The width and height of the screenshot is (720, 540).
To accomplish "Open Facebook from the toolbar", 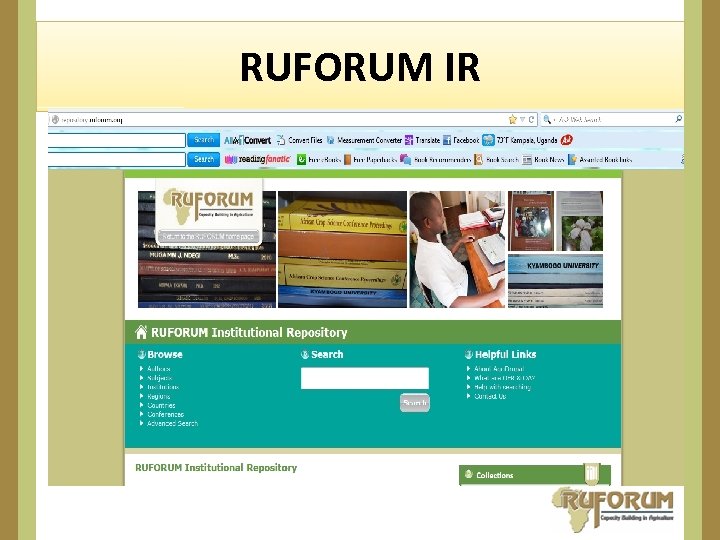I will (461, 140).
